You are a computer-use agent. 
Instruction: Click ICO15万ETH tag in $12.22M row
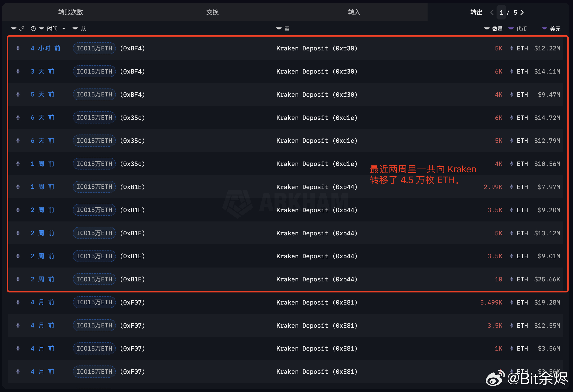pyautogui.click(x=94, y=48)
